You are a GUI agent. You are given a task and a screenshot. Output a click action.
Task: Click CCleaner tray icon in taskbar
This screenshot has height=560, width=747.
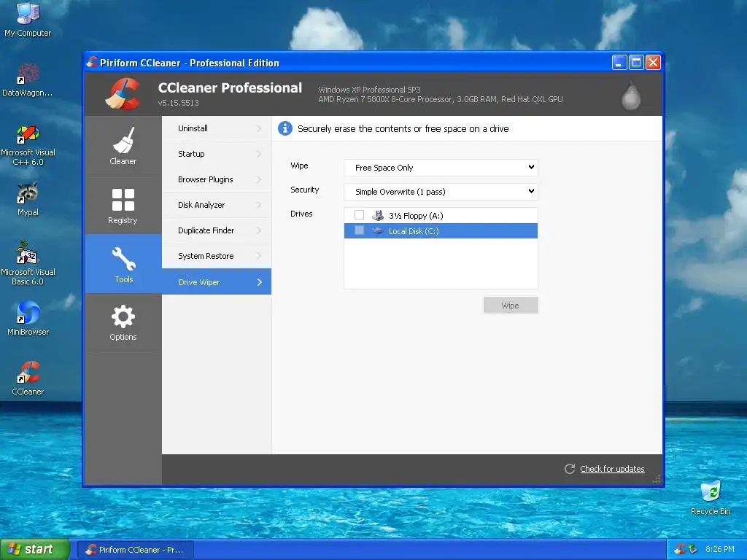[680, 549]
